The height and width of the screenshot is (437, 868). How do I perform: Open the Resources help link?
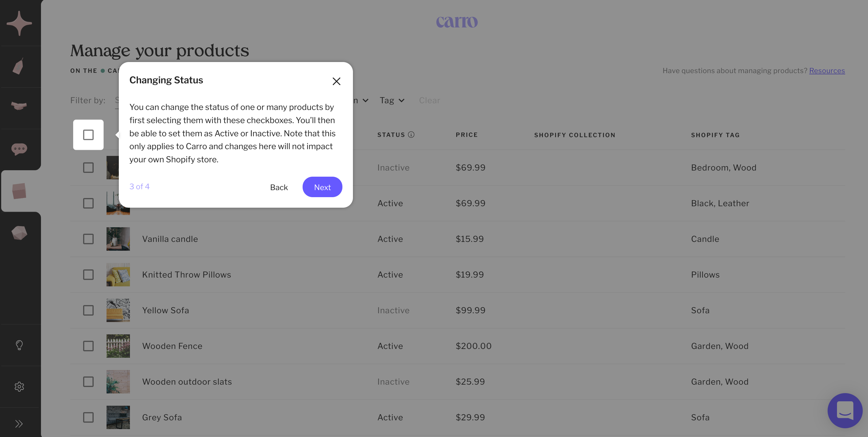(x=826, y=71)
